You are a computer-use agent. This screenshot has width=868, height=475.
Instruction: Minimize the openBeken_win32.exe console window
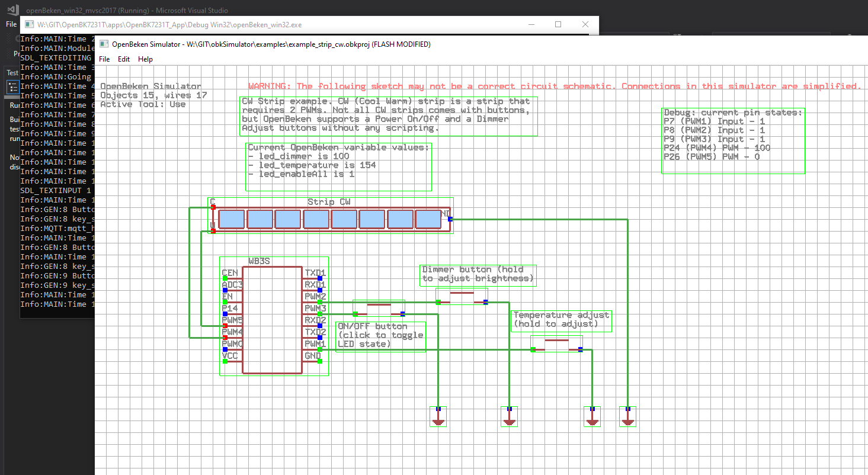point(531,25)
